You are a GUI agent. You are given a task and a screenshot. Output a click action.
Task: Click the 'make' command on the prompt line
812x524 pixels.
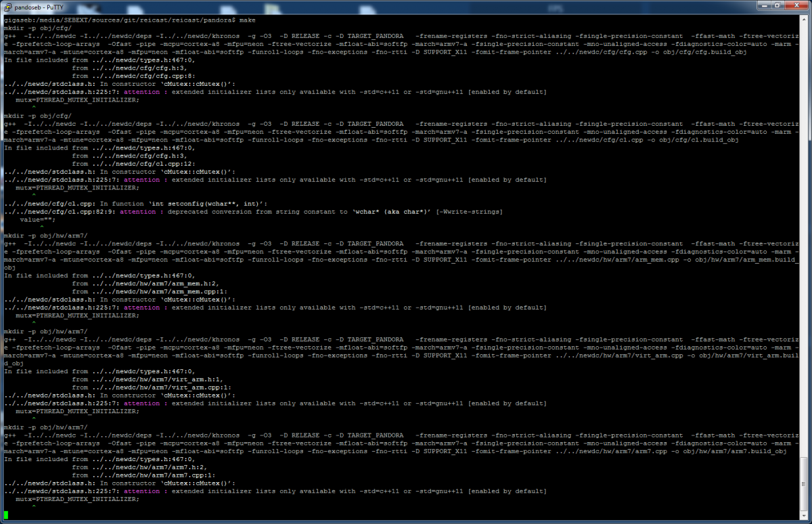247,20
